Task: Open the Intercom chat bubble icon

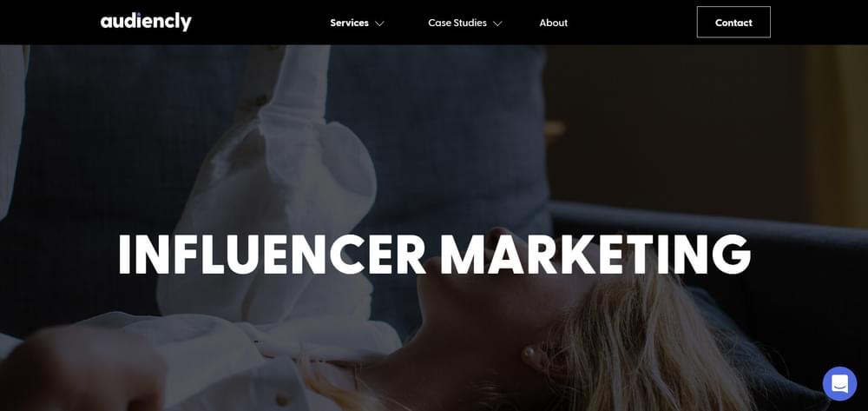Action: pyautogui.click(x=839, y=383)
